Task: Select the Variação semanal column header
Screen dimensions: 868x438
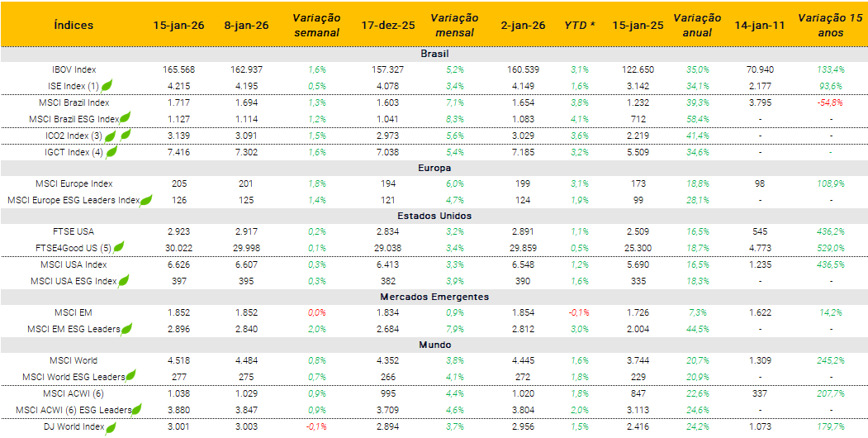Action: [316, 25]
